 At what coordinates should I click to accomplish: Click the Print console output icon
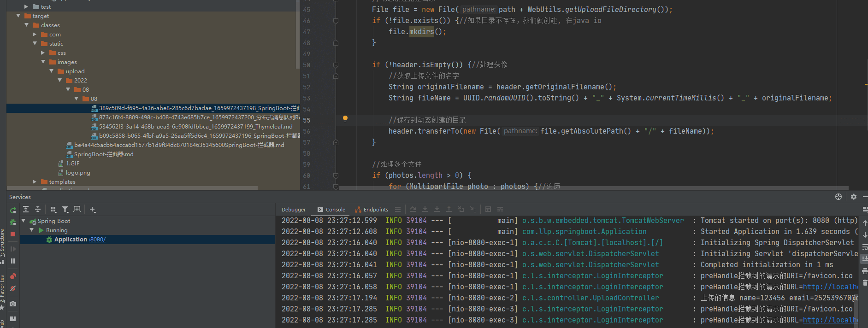point(865,271)
